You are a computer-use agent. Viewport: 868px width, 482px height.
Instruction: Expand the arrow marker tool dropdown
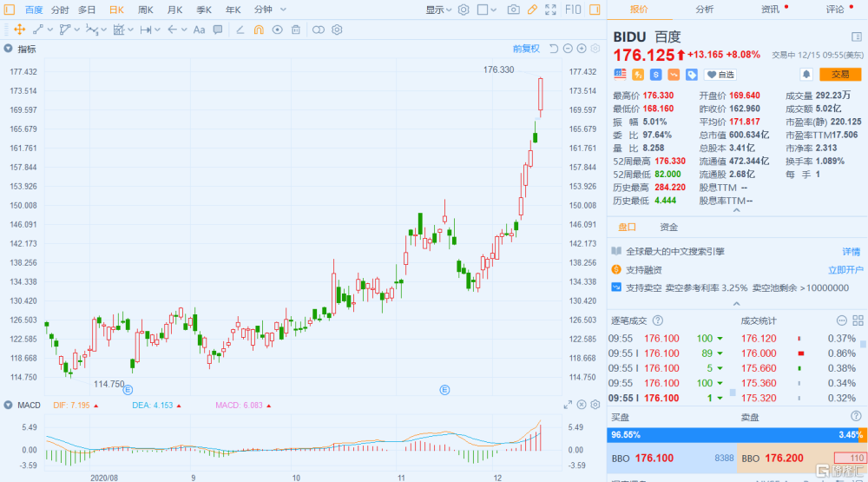pyautogui.click(x=184, y=30)
